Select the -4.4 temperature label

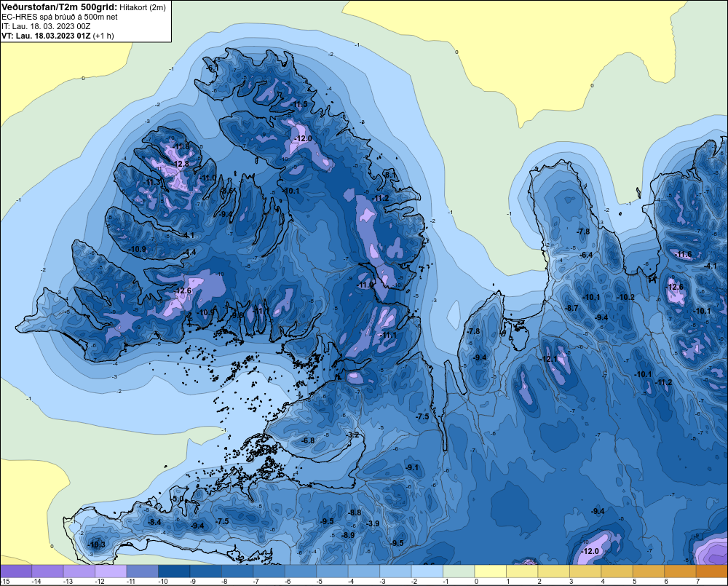[x=189, y=252]
